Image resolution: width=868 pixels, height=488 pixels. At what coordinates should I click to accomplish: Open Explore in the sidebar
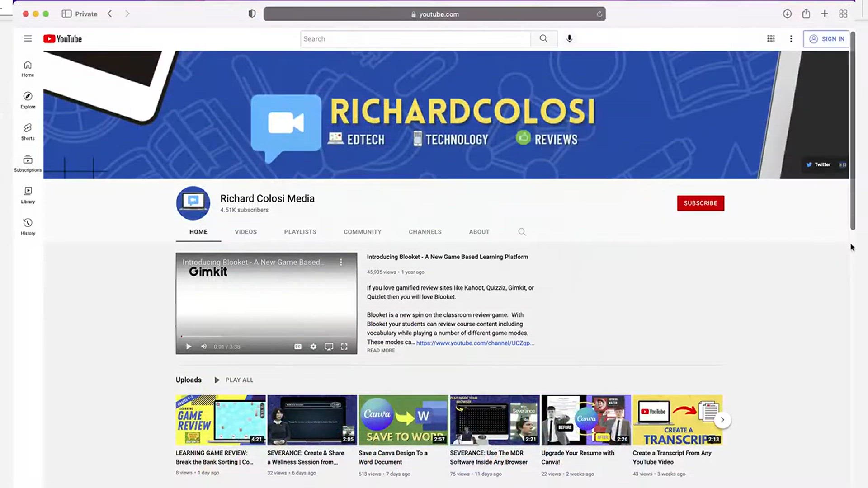coord(28,100)
